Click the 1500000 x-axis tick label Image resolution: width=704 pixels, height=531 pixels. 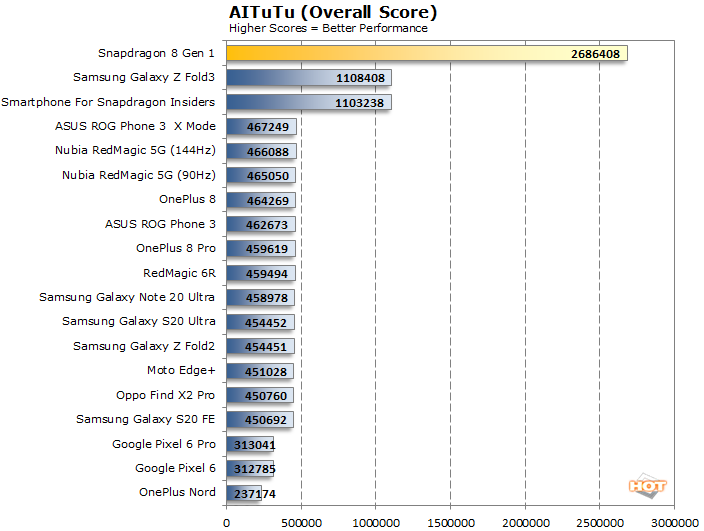tap(451, 522)
